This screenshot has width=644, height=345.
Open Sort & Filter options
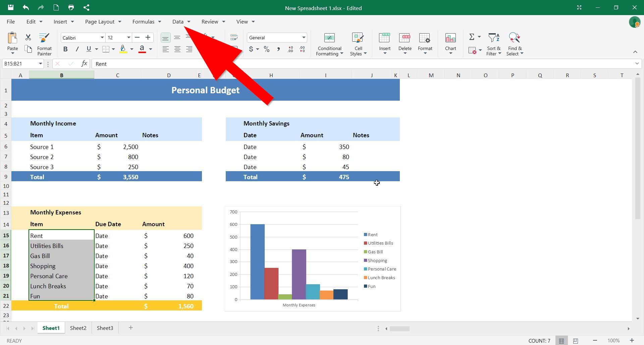pyautogui.click(x=494, y=44)
